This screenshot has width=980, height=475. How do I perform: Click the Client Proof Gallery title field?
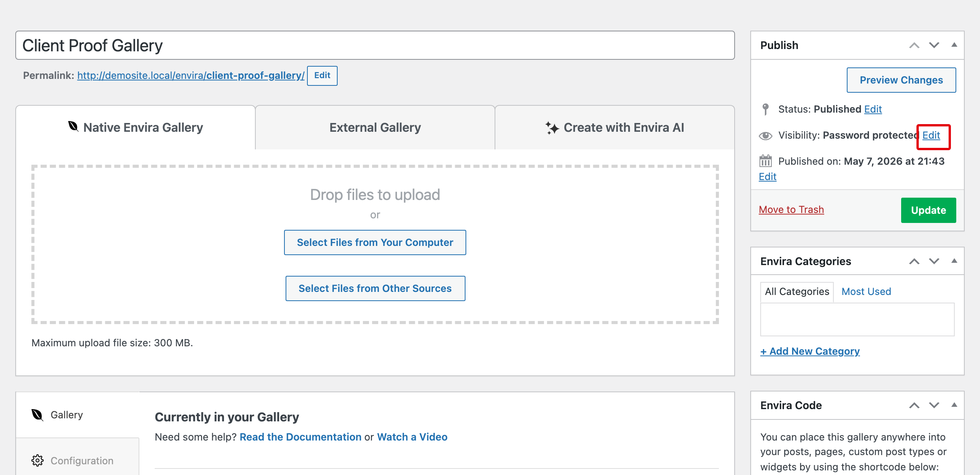[x=375, y=45]
